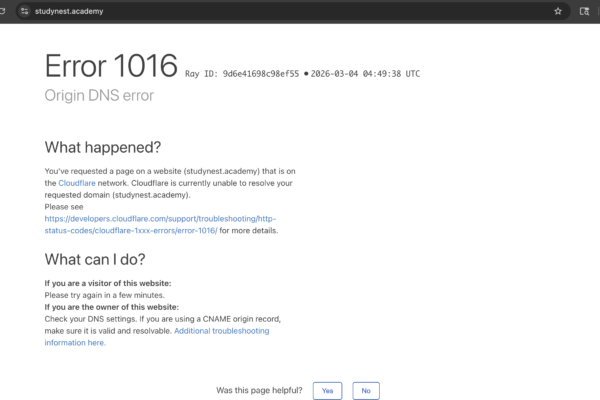Click the What can I do? heading
This screenshot has width=600, height=400.
coord(95,259)
